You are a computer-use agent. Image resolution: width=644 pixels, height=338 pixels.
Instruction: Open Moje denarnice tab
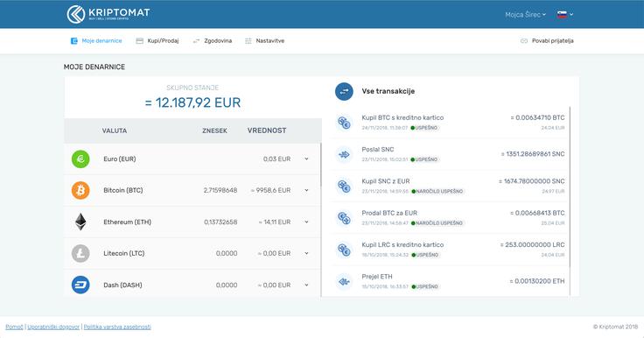pos(96,40)
